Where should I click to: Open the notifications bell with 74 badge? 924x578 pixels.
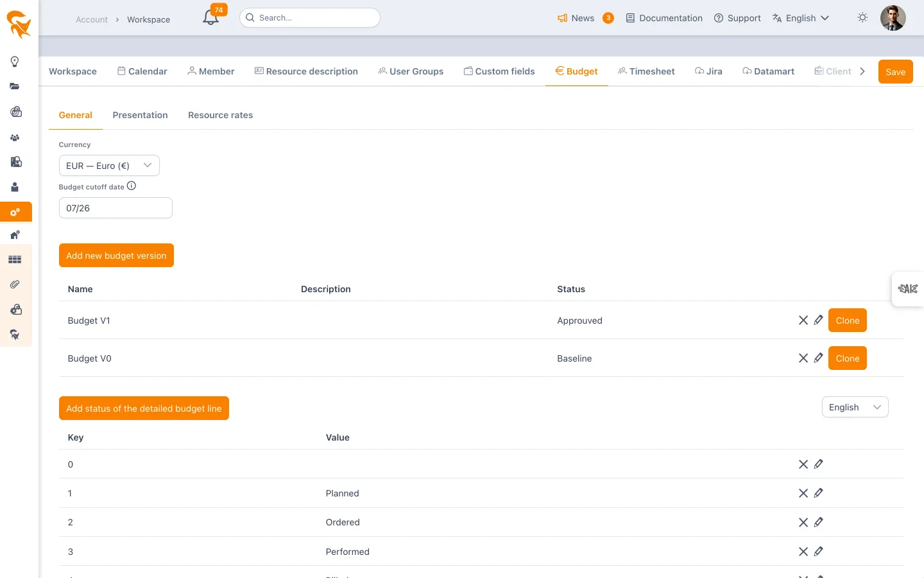point(211,17)
